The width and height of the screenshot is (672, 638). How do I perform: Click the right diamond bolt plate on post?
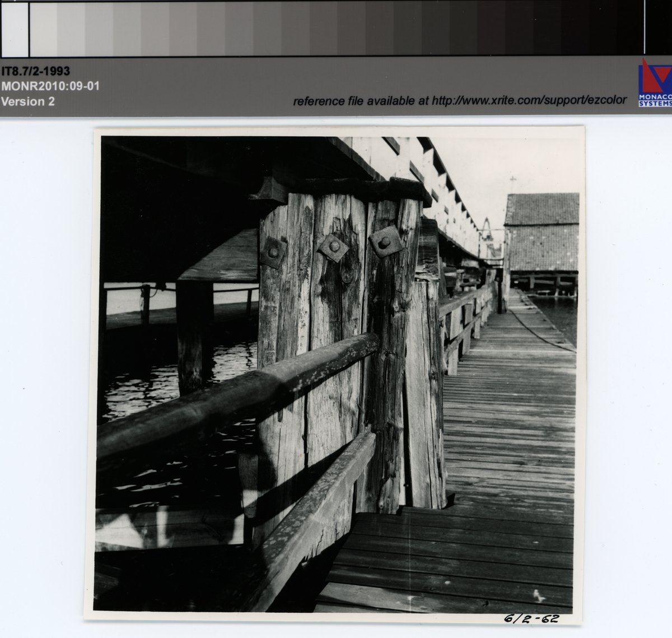pyautogui.click(x=385, y=242)
